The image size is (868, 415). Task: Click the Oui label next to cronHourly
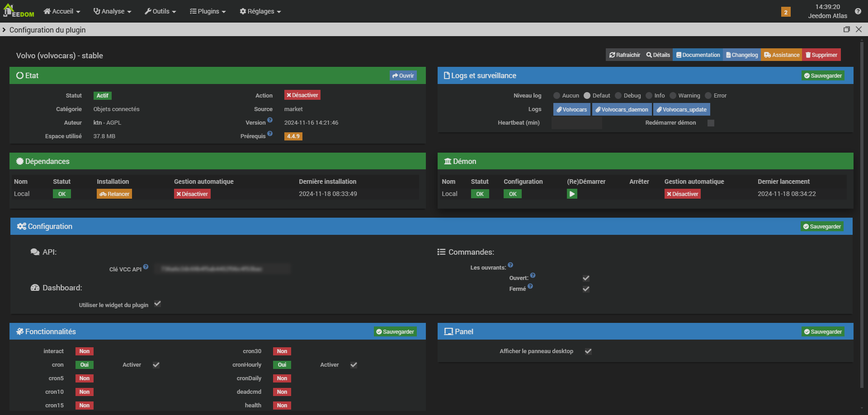coord(282,365)
